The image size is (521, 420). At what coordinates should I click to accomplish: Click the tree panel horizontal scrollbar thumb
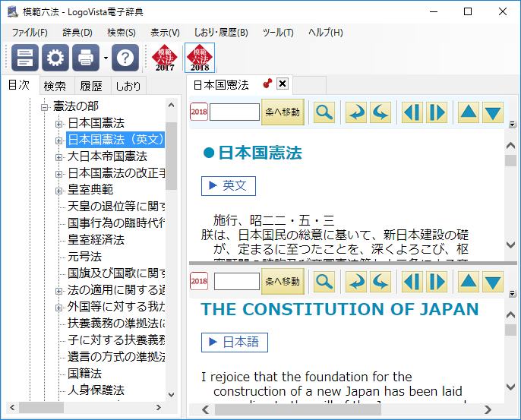pyautogui.click(x=42, y=407)
